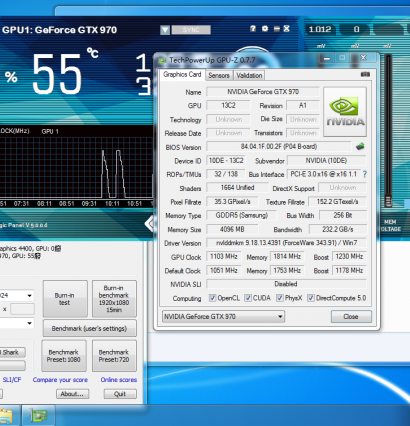This screenshot has height=426, width=410.
Task: Open the resolution dropdown ending in 24
Action: pos(17,296)
